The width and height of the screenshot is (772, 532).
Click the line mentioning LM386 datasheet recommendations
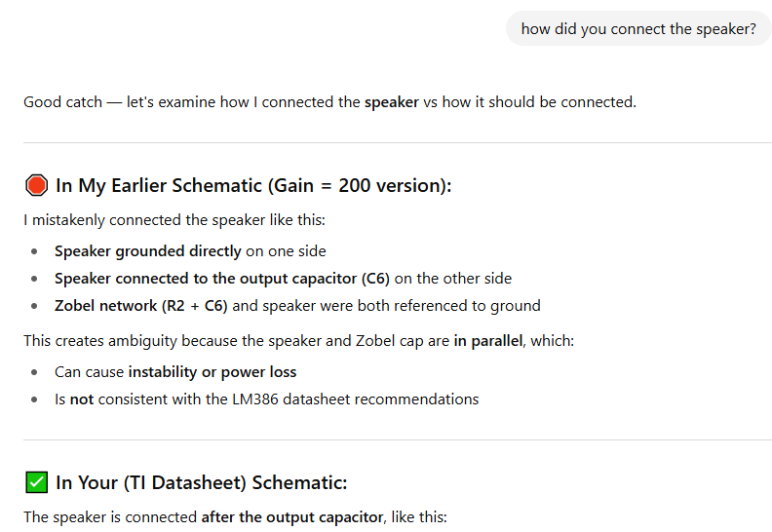pos(266,399)
